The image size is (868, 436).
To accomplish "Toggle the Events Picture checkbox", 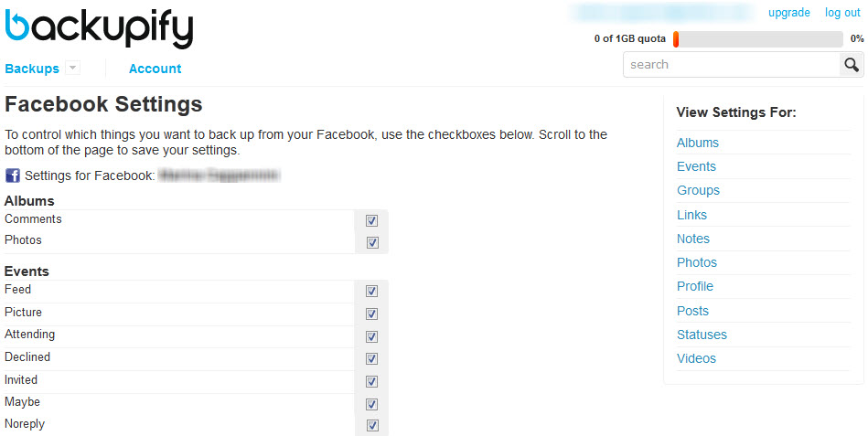I will tap(372, 314).
